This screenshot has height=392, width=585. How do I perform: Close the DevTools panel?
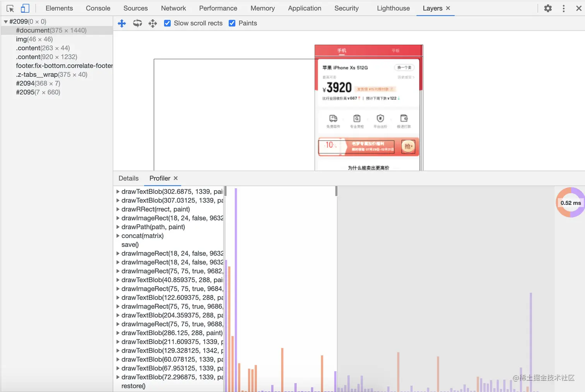[579, 8]
